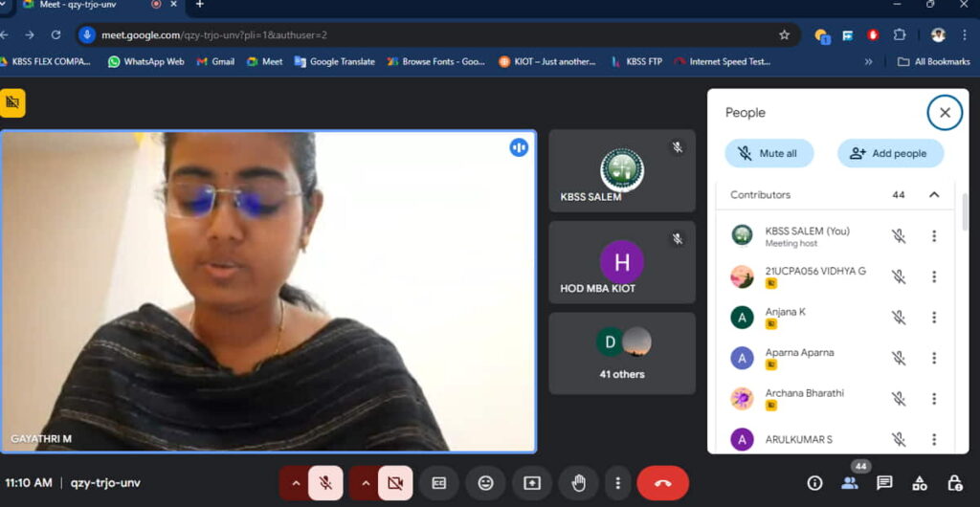This screenshot has width=980, height=507.
Task: Open host controls lock icon
Action: (x=954, y=483)
